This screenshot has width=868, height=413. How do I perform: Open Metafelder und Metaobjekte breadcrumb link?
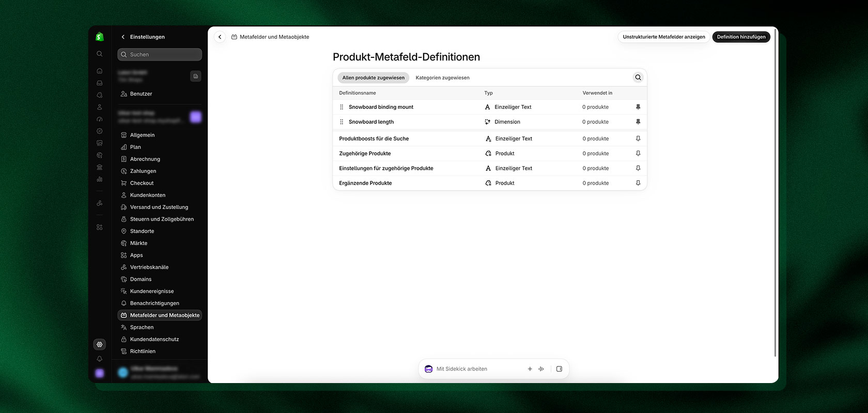pyautogui.click(x=274, y=37)
